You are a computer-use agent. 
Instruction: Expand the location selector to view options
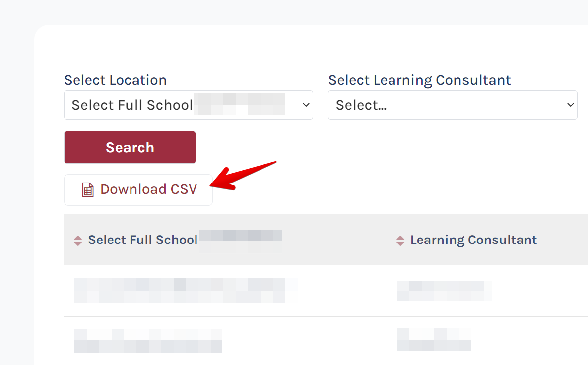(189, 105)
